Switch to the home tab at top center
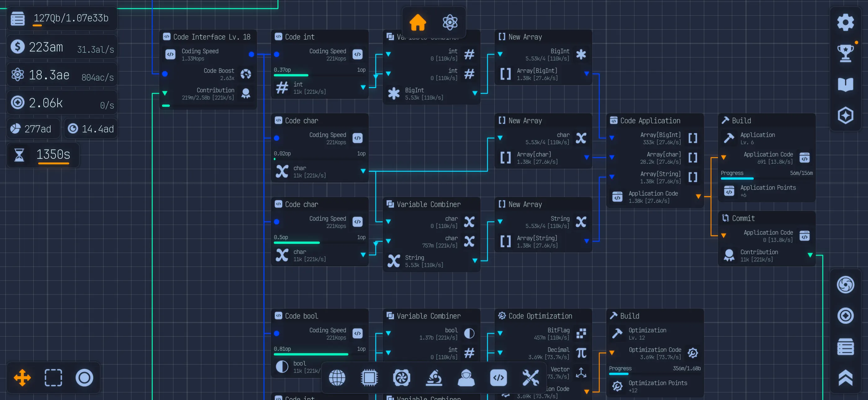The width and height of the screenshot is (868, 400). [418, 22]
